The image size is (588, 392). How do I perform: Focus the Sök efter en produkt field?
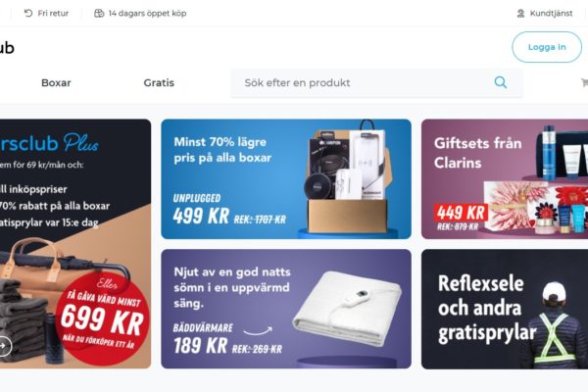(x=376, y=82)
